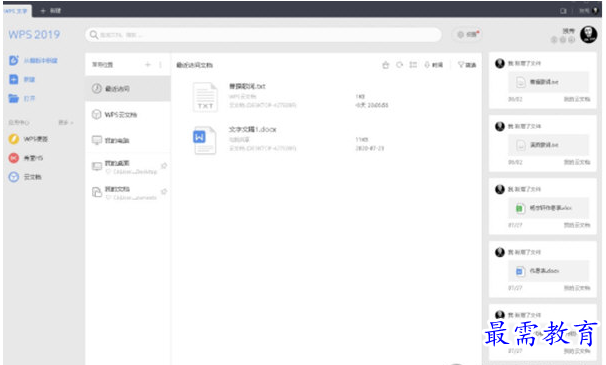The height and width of the screenshot is (365, 606).
Task: Open the blue cloud docs app icon
Action: point(14,177)
